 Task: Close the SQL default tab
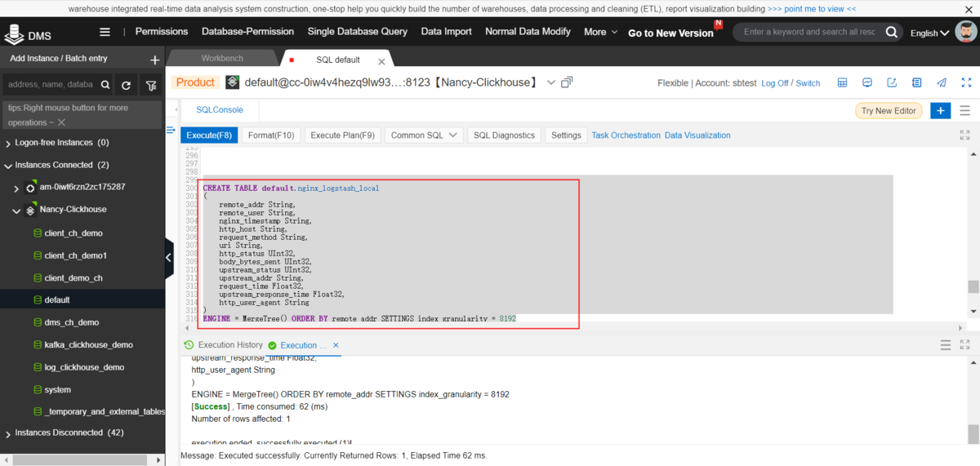381,61
